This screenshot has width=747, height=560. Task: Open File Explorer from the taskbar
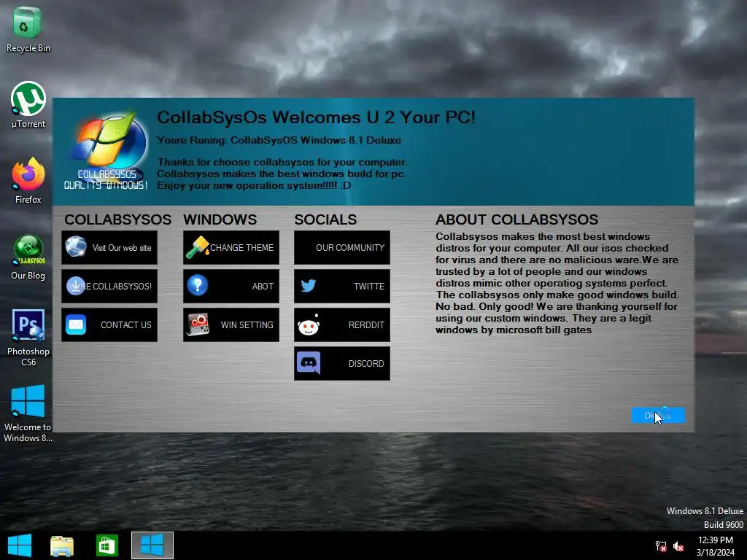click(x=62, y=545)
